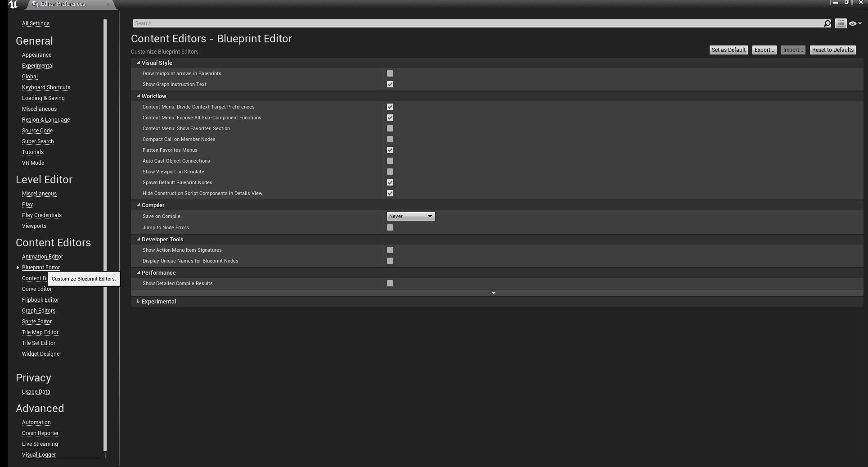Open All Settings link
The width and height of the screenshot is (868, 467).
[x=36, y=23]
